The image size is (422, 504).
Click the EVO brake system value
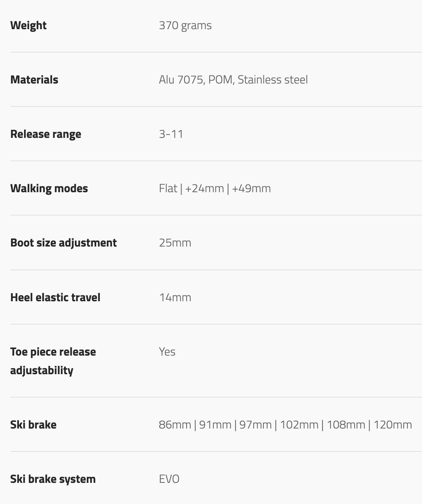coord(169,479)
